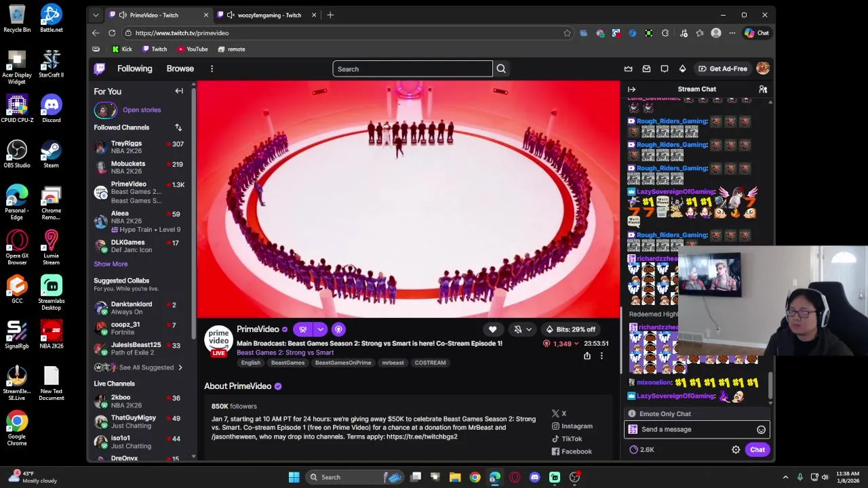
Task: Open the Get Bits diamond icon
Action: click(x=682, y=68)
